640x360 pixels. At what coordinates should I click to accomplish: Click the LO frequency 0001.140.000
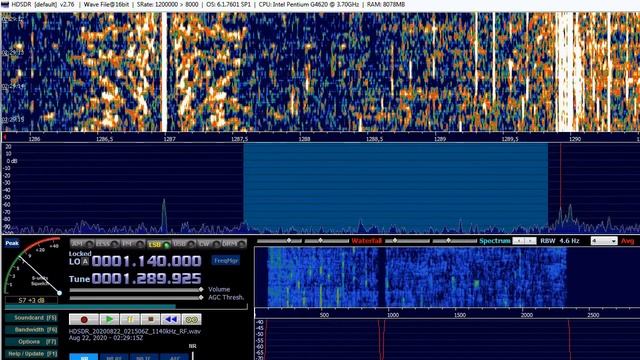[x=147, y=261]
